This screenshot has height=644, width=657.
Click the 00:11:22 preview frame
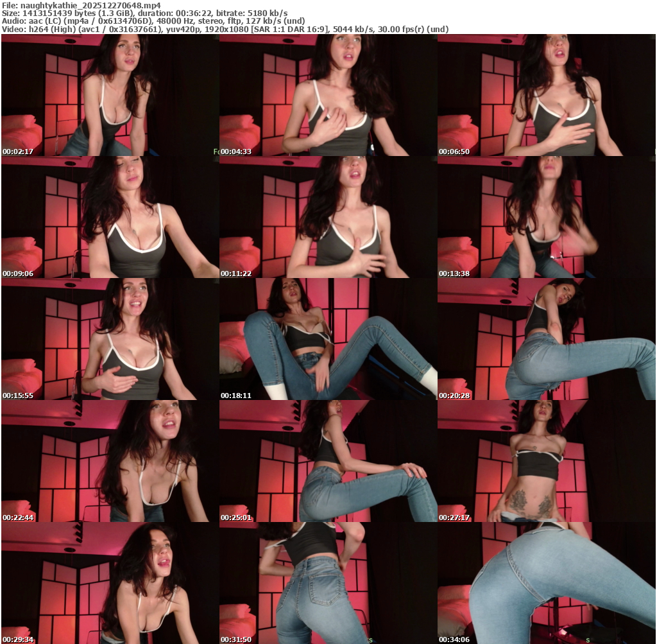(x=328, y=217)
